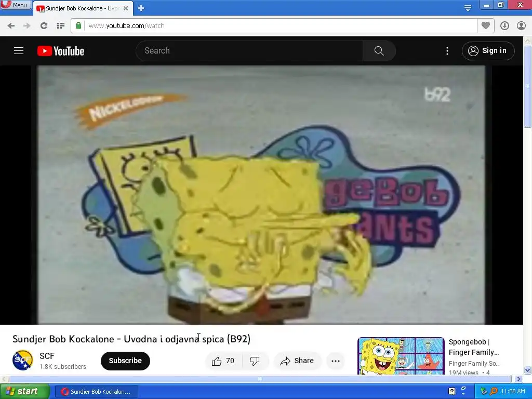
Task: Click the orange magnifier tray icon
Action: coord(494,391)
